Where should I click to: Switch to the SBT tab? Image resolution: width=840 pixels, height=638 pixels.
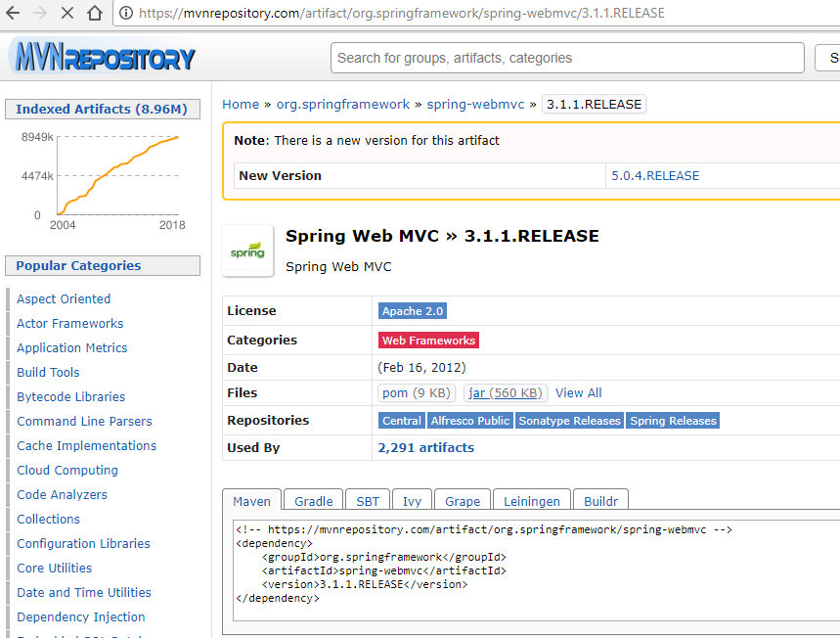368,501
